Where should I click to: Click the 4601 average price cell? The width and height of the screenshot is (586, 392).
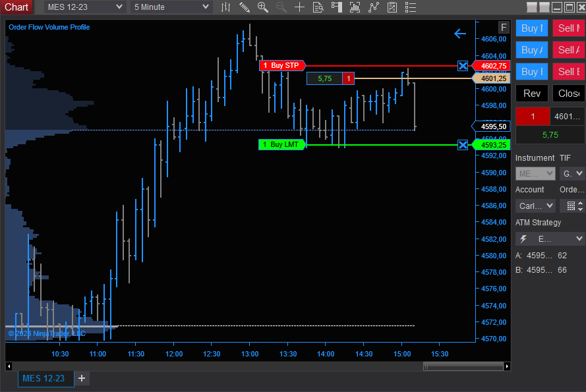point(567,116)
